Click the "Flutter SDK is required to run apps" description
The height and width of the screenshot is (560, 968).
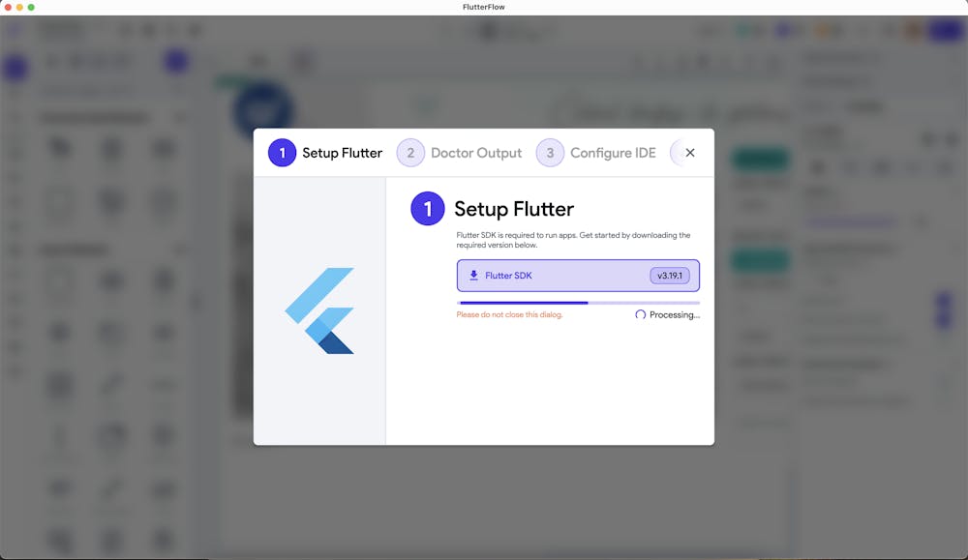click(x=573, y=240)
